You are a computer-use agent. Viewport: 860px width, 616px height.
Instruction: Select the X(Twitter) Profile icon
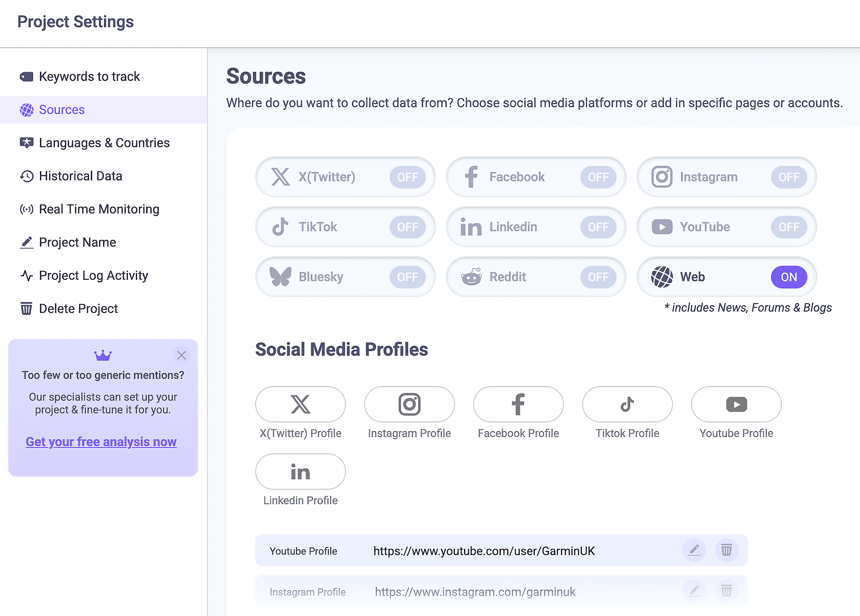click(300, 404)
